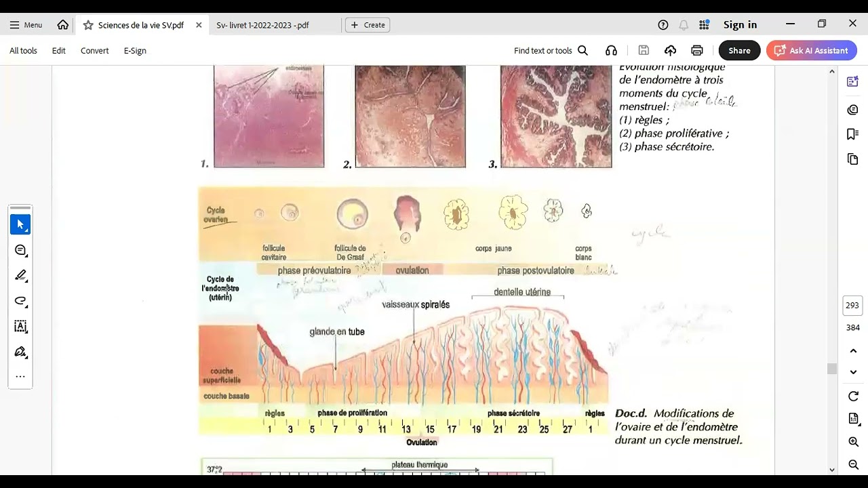Click the "vaisseaux spiralés" label
Screen dimensions: 868x488
tap(416, 305)
